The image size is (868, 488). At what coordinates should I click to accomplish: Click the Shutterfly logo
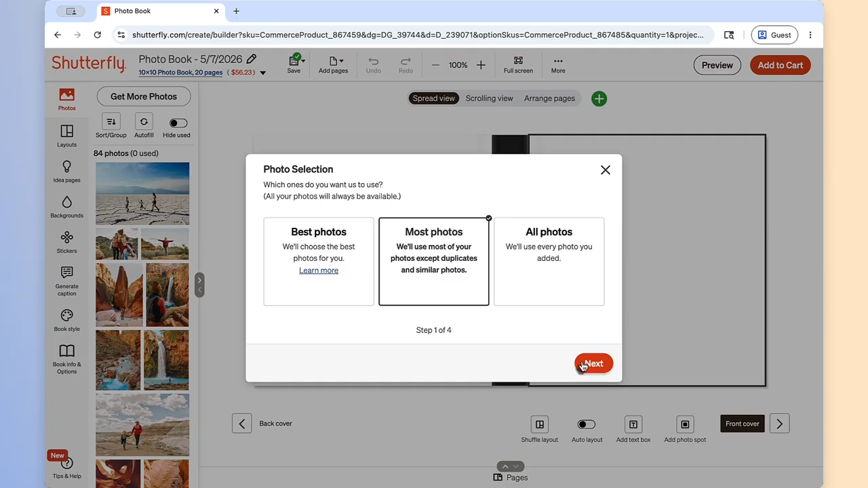coord(89,64)
